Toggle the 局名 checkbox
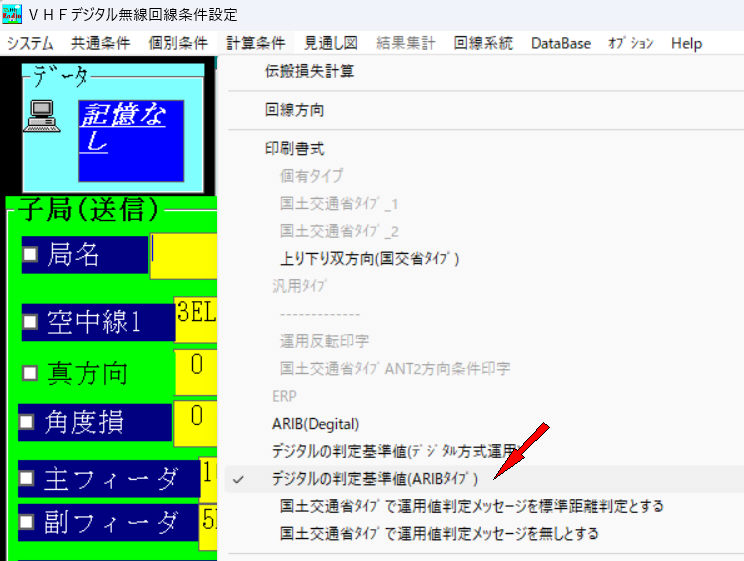The image size is (744, 561). pyautogui.click(x=30, y=255)
